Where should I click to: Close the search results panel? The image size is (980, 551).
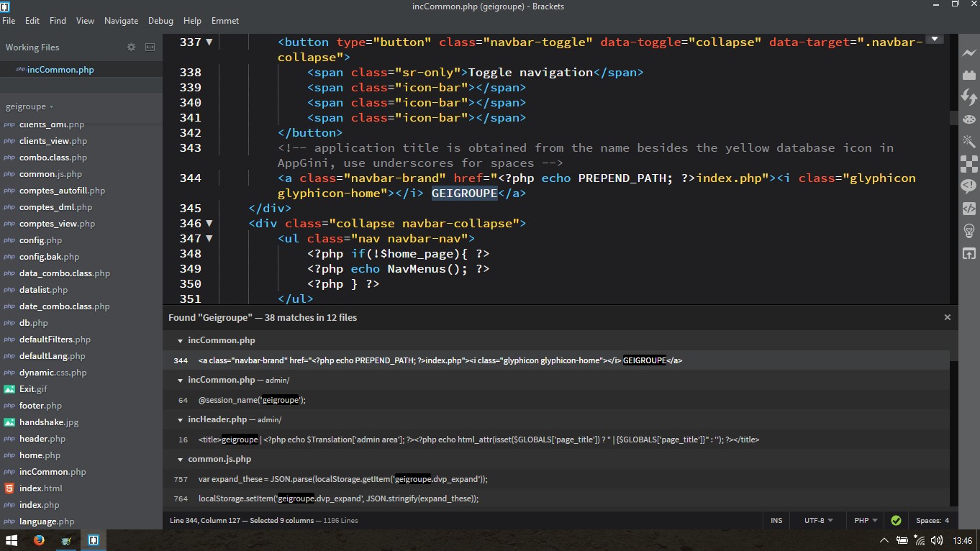click(947, 317)
